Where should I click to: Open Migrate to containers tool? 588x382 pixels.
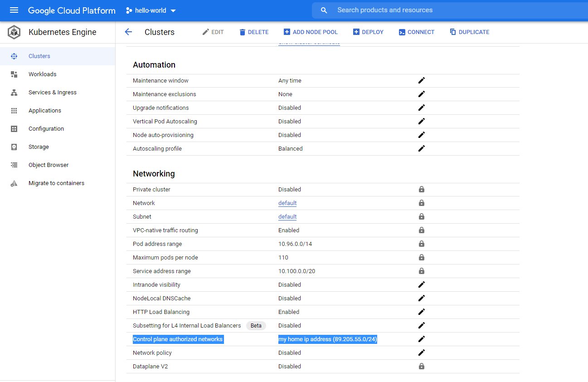[x=14, y=183]
